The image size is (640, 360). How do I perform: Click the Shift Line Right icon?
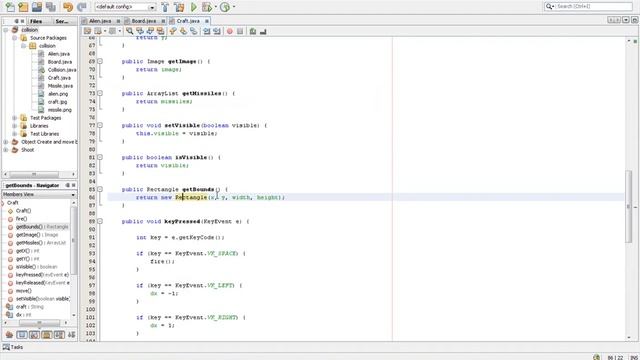tap(217, 31)
